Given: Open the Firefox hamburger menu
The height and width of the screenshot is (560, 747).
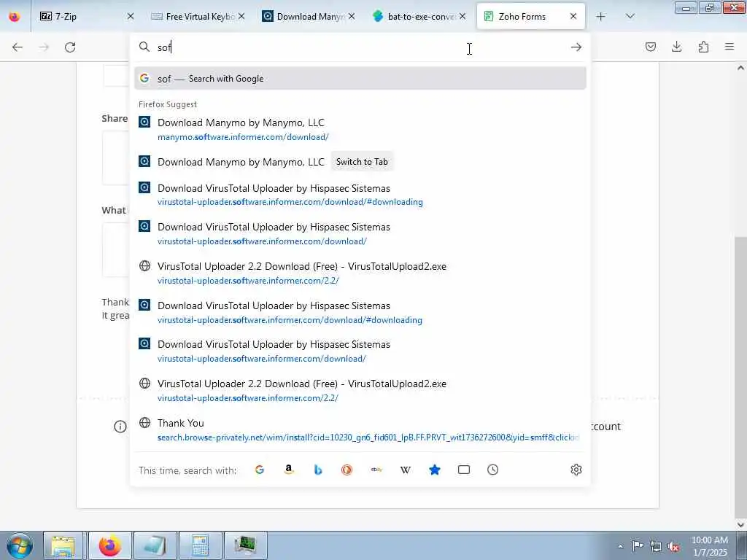Looking at the screenshot, I should point(729,47).
